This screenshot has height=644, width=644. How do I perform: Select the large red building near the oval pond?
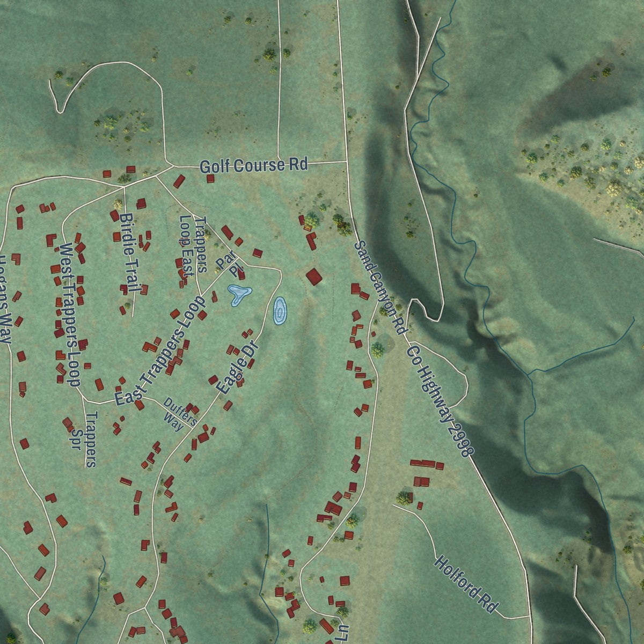tap(314, 277)
